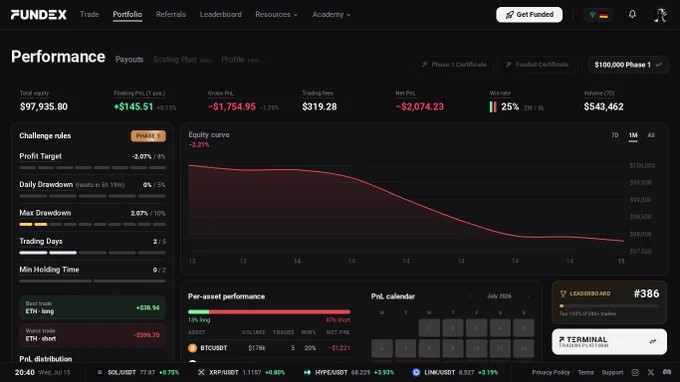Click the SOL/USDT ticker icon

click(100, 372)
